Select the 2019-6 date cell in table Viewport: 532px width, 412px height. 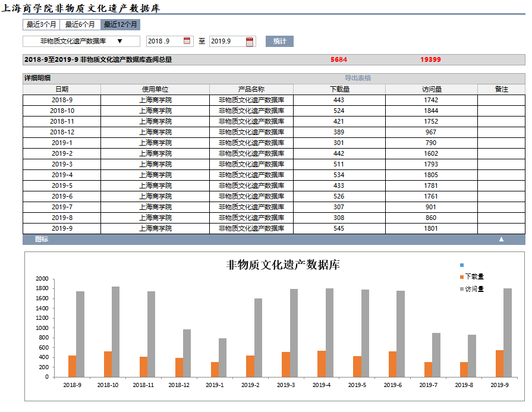[62, 196]
